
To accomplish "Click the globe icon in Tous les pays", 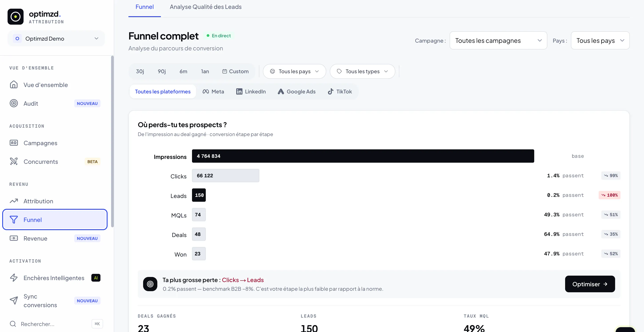I will [x=272, y=71].
